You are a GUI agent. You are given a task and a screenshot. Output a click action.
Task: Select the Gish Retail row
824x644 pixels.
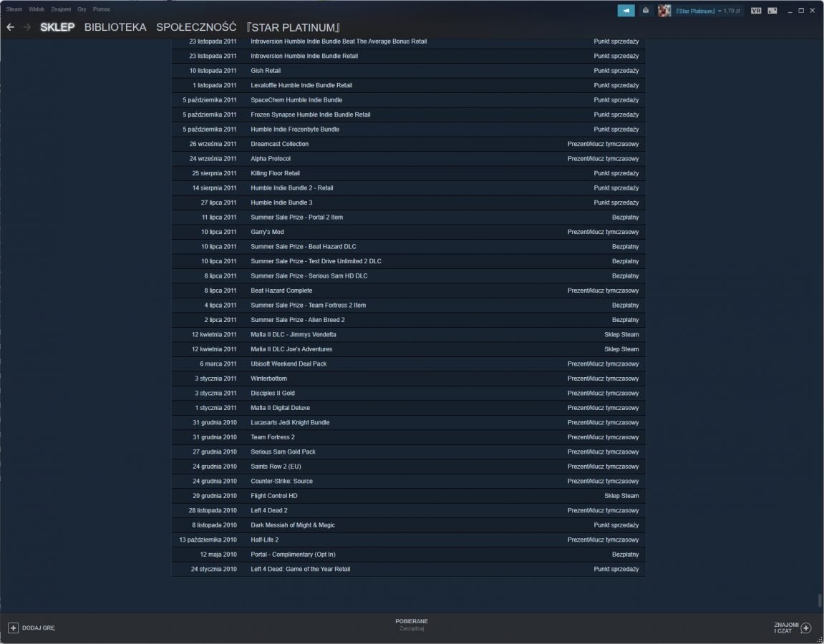[408, 70]
